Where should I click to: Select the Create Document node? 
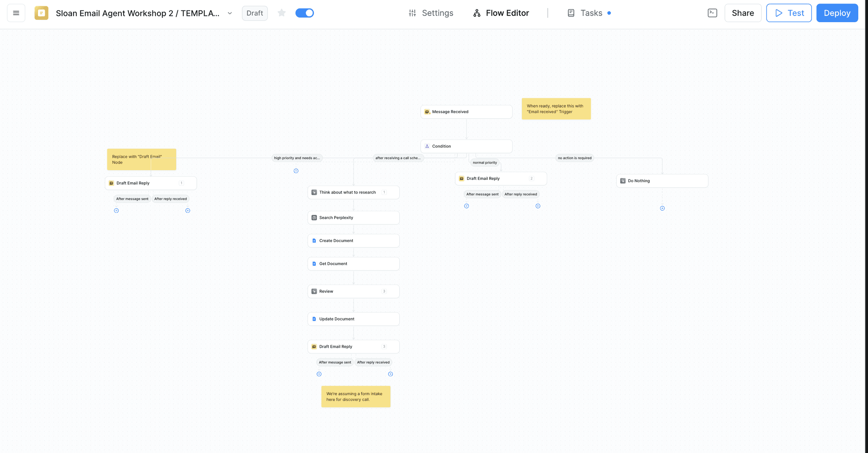pos(353,241)
